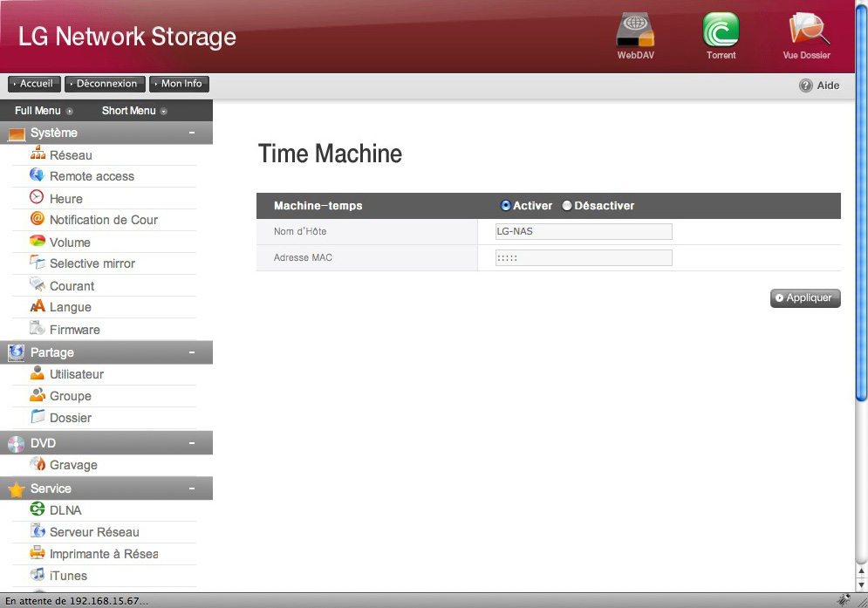Collapse the Partage section
The image size is (868, 608).
[x=191, y=352]
